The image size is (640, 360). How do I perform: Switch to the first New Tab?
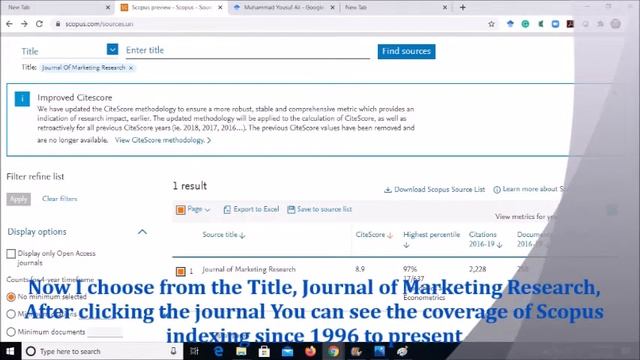(57, 7)
